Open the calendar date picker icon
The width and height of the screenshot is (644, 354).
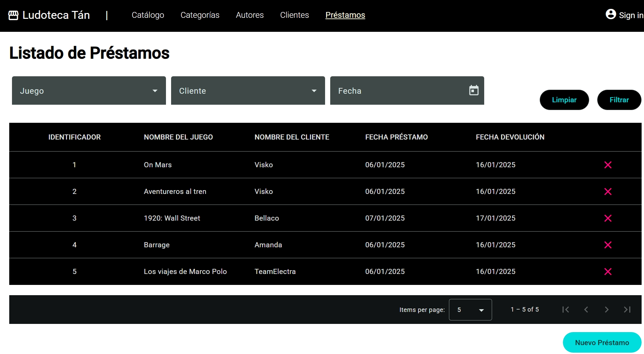coord(474,91)
